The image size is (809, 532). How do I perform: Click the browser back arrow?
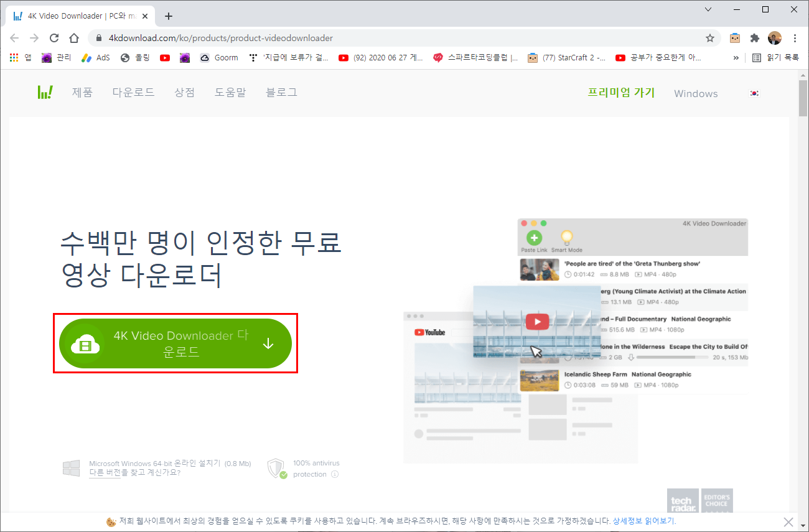14,38
